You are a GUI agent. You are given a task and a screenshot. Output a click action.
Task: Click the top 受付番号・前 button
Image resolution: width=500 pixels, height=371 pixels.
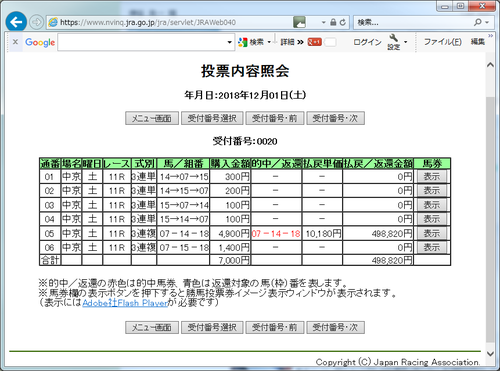tap(275, 118)
